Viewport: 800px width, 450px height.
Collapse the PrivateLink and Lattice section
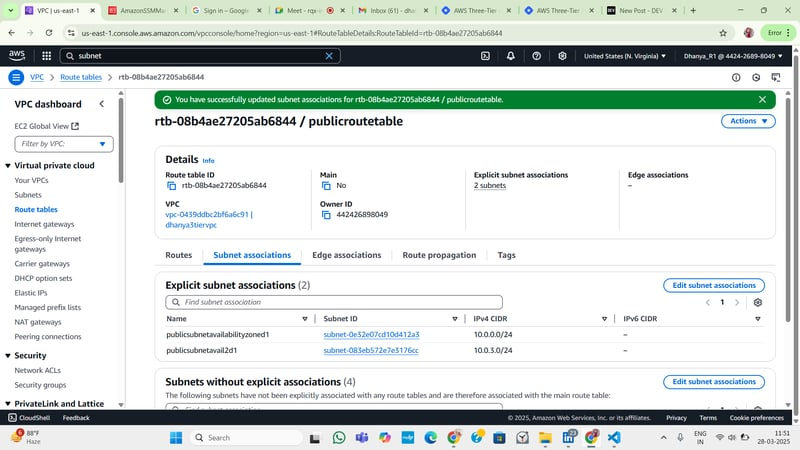[8, 404]
